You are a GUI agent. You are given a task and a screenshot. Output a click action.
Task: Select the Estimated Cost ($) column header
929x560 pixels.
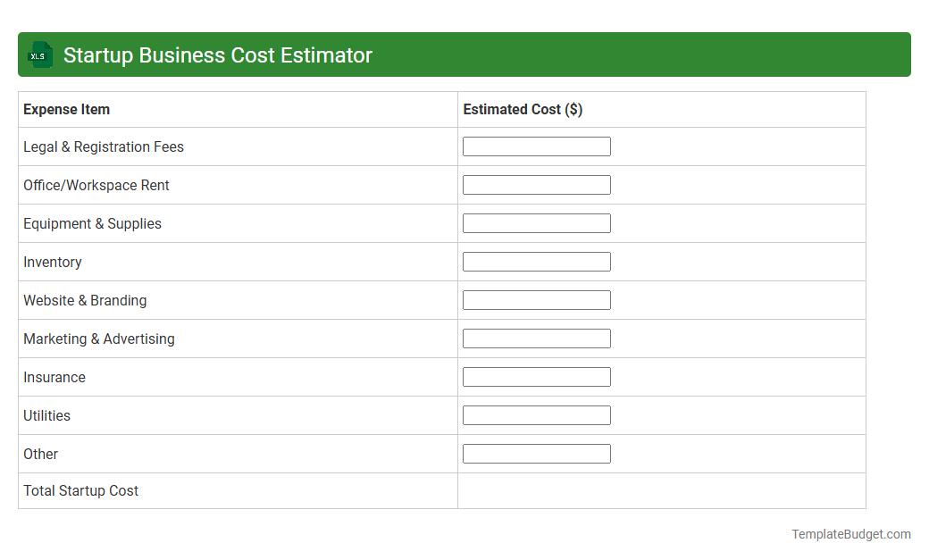[x=522, y=109]
